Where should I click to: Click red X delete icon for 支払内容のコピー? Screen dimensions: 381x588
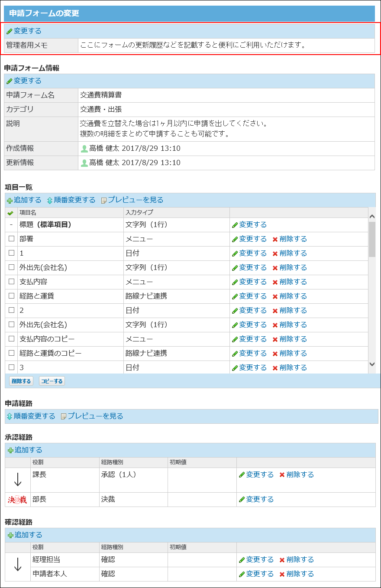pyautogui.click(x=275, y=339)
